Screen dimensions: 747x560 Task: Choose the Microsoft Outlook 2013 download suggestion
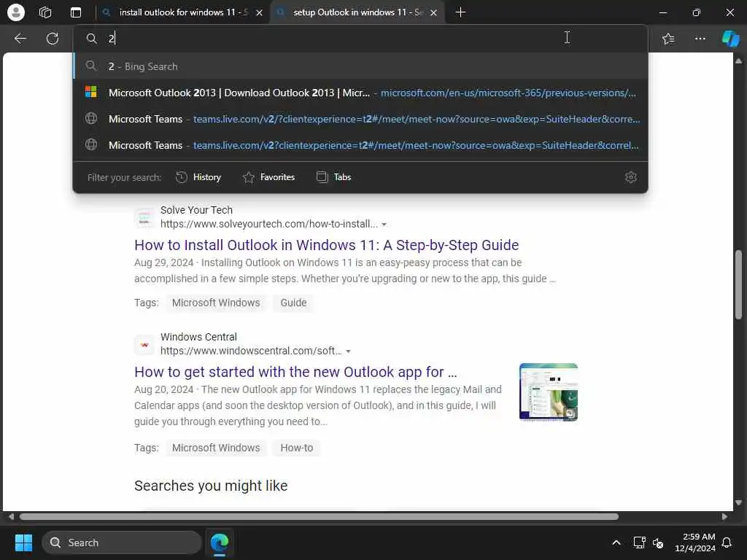pos(360,93)
